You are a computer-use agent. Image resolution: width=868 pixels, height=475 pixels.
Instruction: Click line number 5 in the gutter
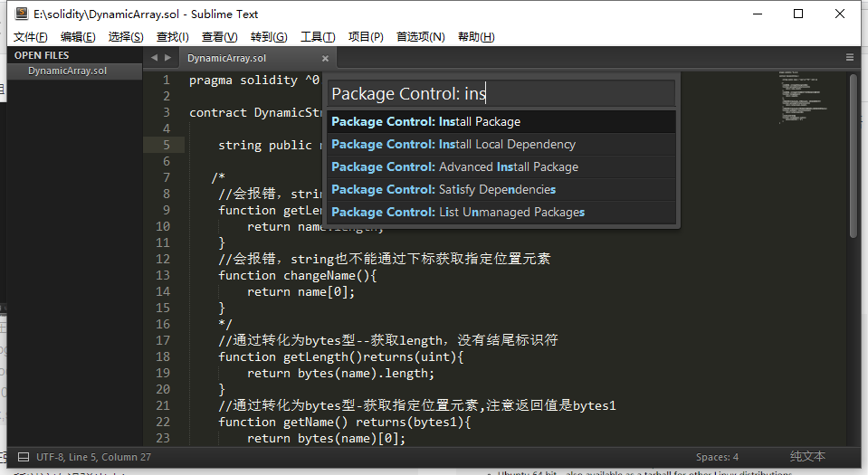point(166,145)
